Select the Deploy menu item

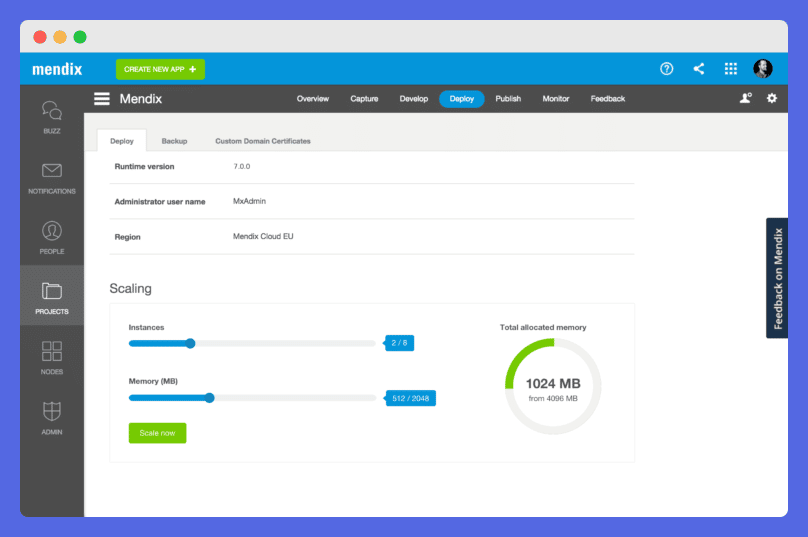[x=461, y=98]
